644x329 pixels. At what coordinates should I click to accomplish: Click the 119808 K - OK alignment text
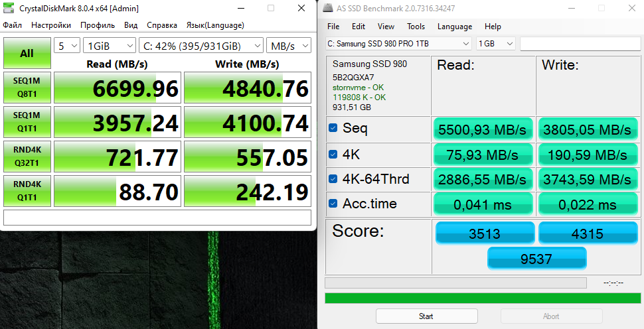click(x=359, y=98)
